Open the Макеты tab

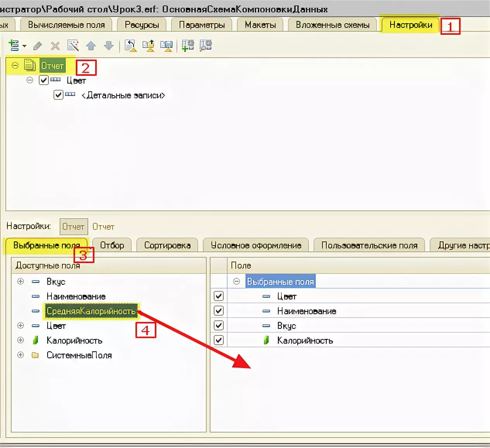260,25
